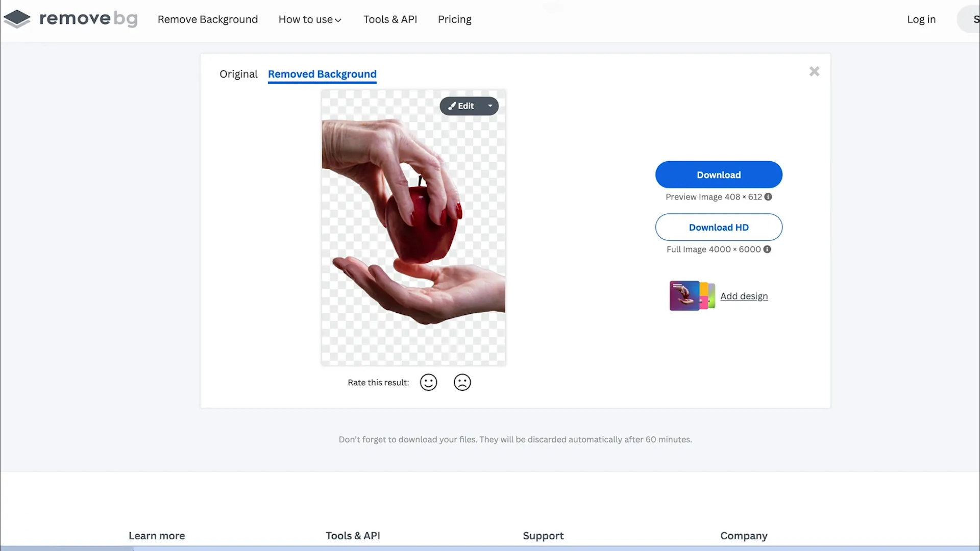
Task: Go to the Pricing page
Action: pos(454,19)
